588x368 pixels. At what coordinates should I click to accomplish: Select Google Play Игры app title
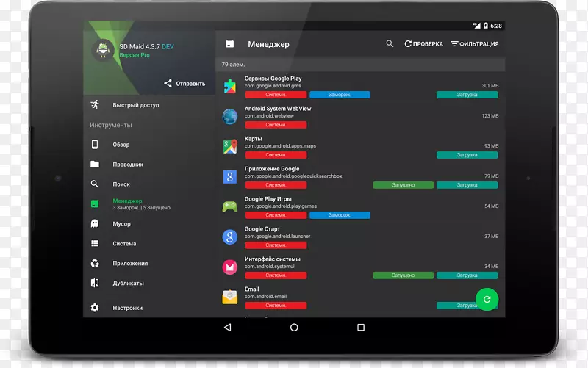tap(268, 199)
